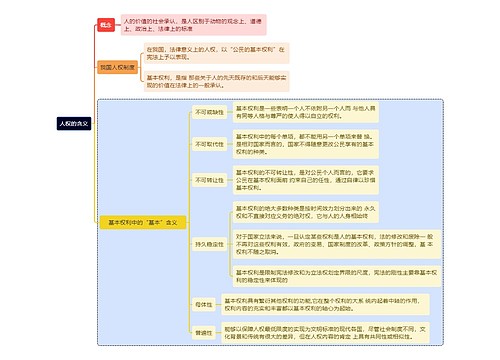Click the note starting 基本权利的不可转让性
Screen dimensions: 500x360
pos(306,180)
